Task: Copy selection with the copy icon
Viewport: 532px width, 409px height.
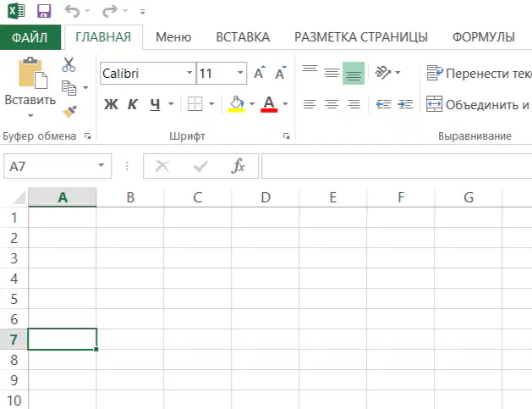Action: click(69, 88)
